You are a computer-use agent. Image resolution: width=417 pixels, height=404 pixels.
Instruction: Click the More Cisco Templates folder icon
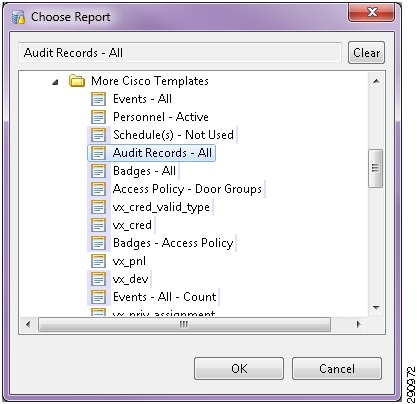pyautogui.click(x=77, y=81)
